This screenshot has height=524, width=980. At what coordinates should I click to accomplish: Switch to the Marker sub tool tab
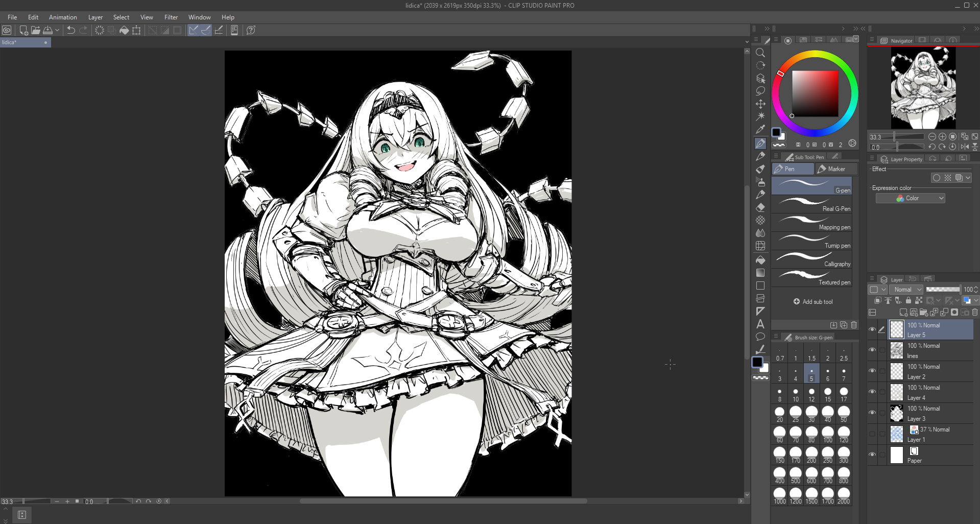tap(836, 169)
